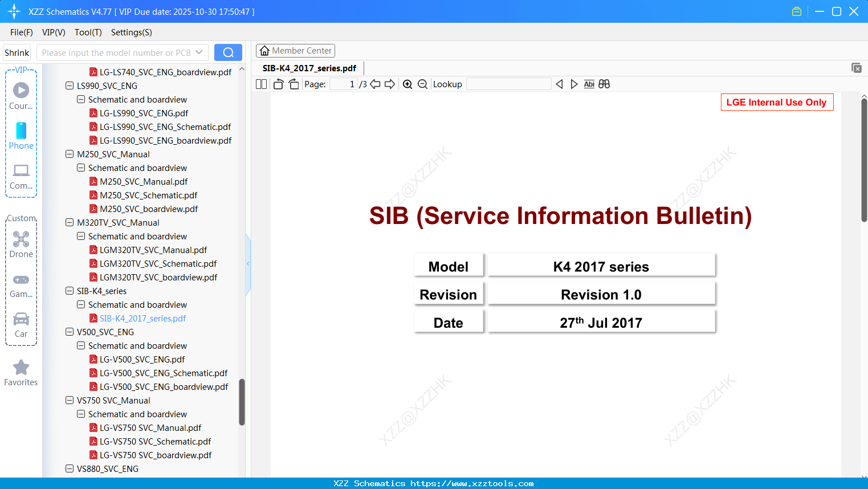The width and height of the screenshot is (868, 489).
Task: Open the Courses sidebar category
Action: coord(21,96)
